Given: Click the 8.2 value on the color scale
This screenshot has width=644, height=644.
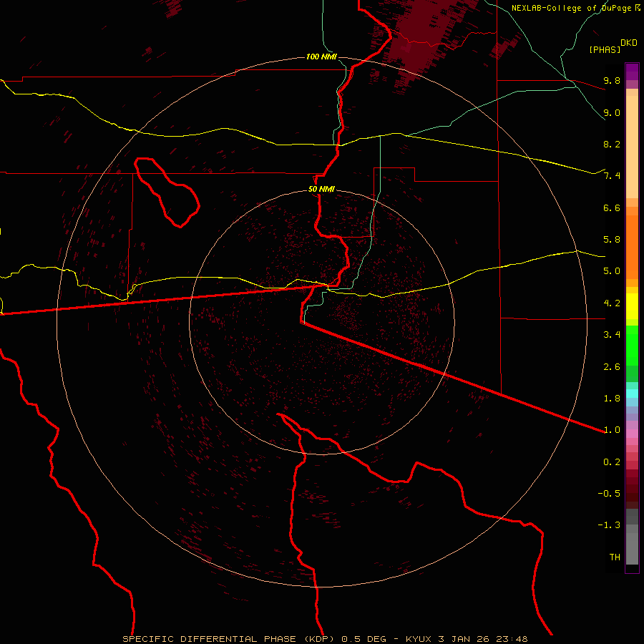Looking at the screenshot, I should coord(612,144).
